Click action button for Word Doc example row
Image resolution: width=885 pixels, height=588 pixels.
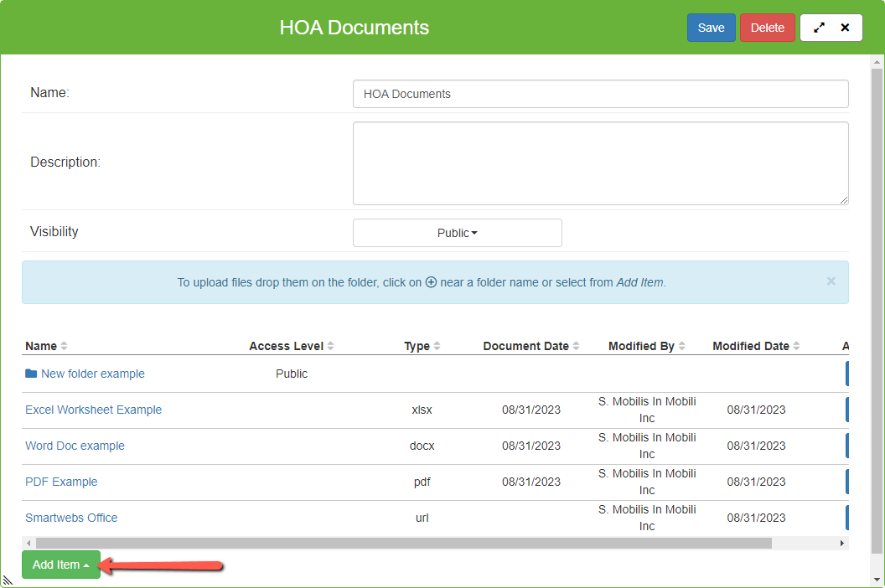[x=847, y=446]
